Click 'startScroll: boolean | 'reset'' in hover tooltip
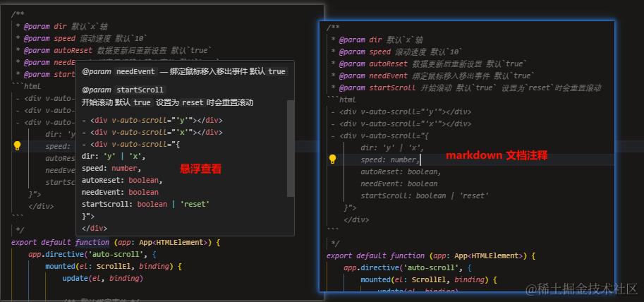 (x=145, y=204)
